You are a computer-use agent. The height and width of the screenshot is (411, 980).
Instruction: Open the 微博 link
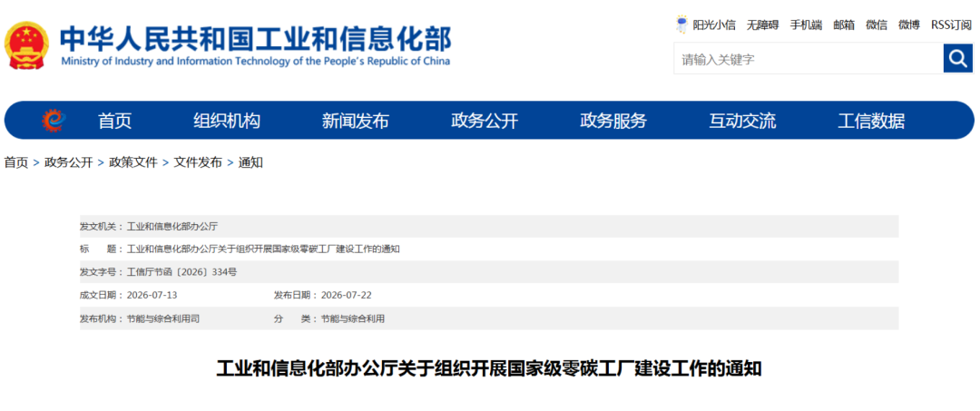click(x=908, y=25)
